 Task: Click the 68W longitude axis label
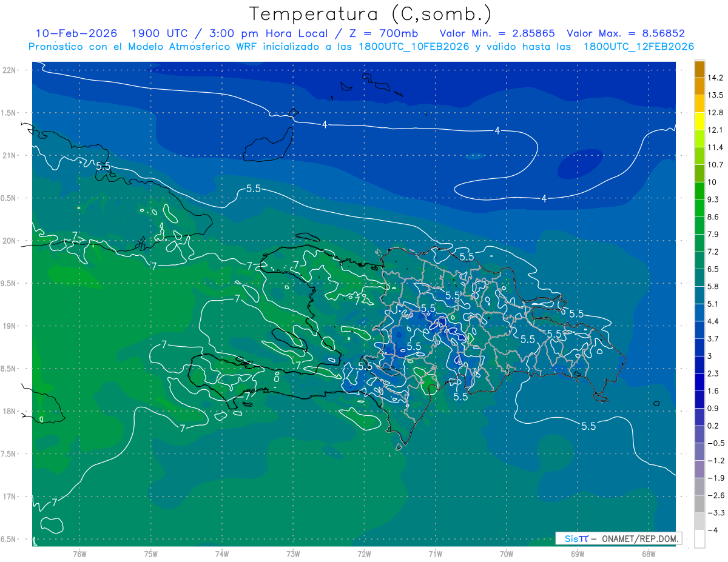click(648, 554)
